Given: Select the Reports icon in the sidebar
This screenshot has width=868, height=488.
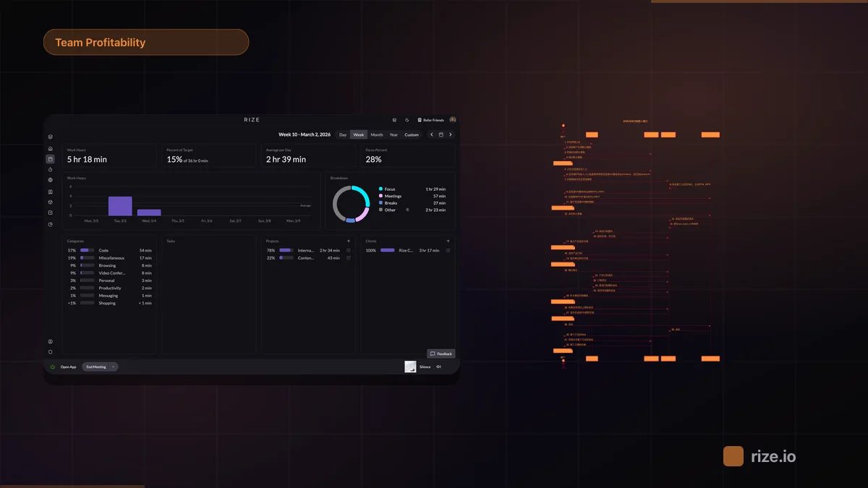Looking at the screenshot, I should pos(51,223).
